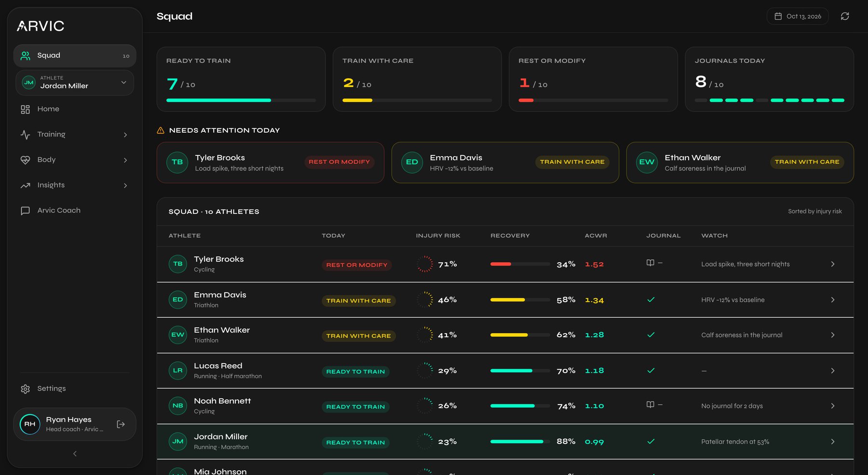Click Jordan Miller READY TO TRAIN badge

click(355, 443)
